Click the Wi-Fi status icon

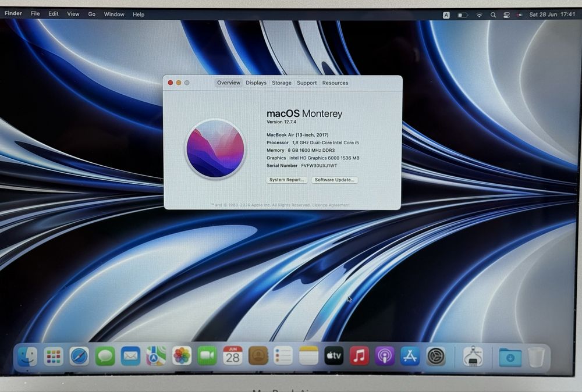479,15
